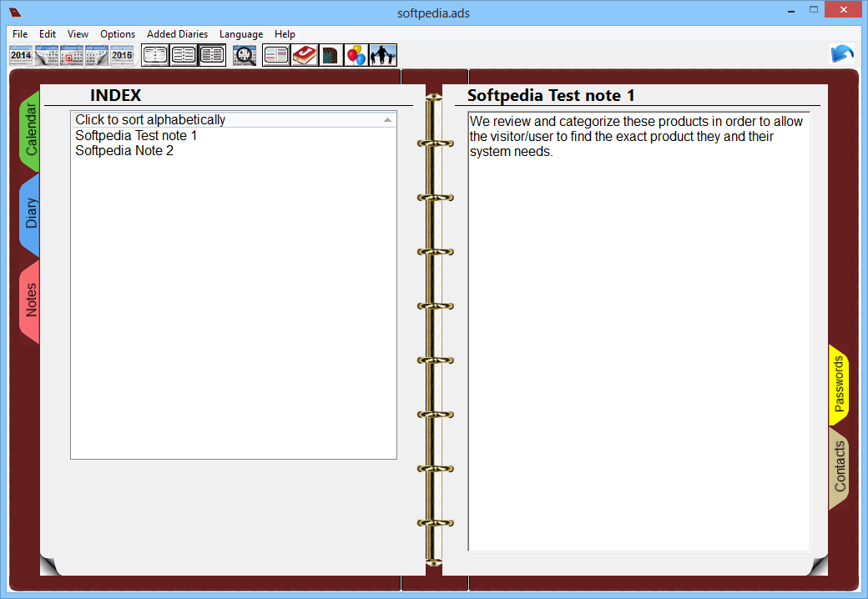The width and height of the screenshot is (868, 599).
Task: Maximize the softpedia.ads window
Action: (813, 10)
